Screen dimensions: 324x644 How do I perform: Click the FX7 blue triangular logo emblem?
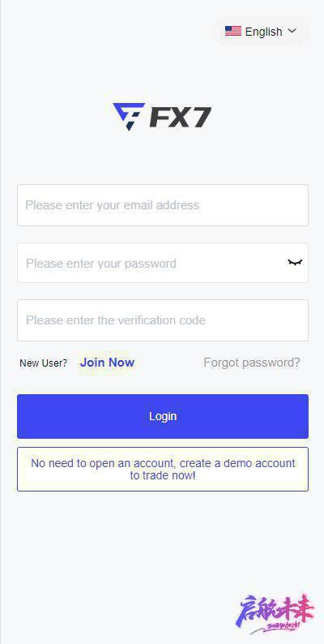coord(128,117)
